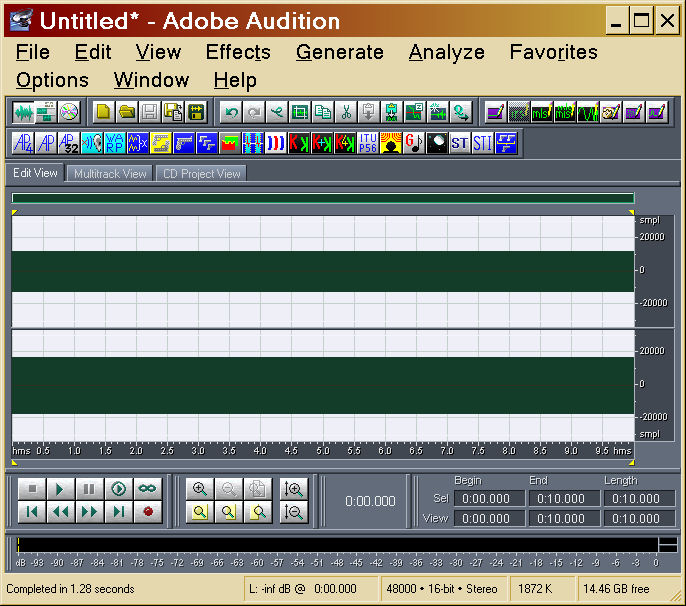The height and width of the screenshot is (606, 686).
Task: Click the G music note icon
Action: (x=414, y=143)
